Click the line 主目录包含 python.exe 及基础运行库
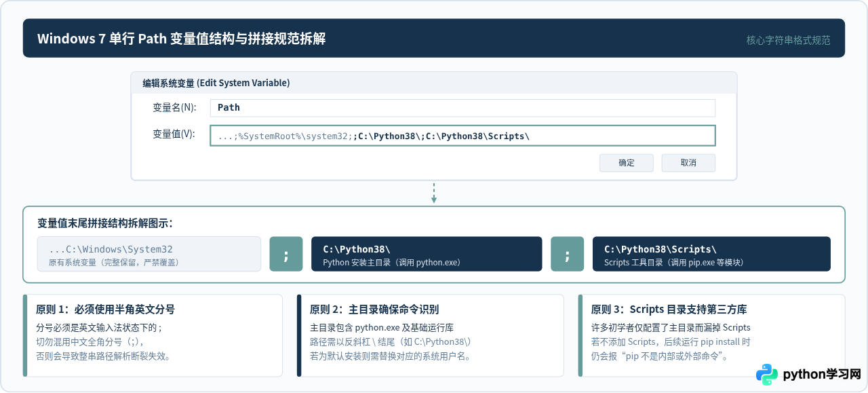This screenshot has width=868, height=393. [382, 327]
